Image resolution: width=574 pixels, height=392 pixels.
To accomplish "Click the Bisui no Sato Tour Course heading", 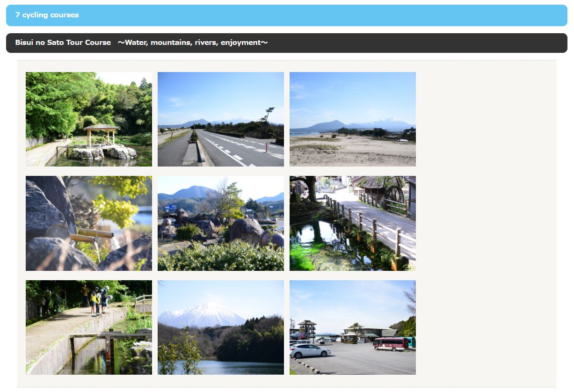I will click(x=287, y=43).
